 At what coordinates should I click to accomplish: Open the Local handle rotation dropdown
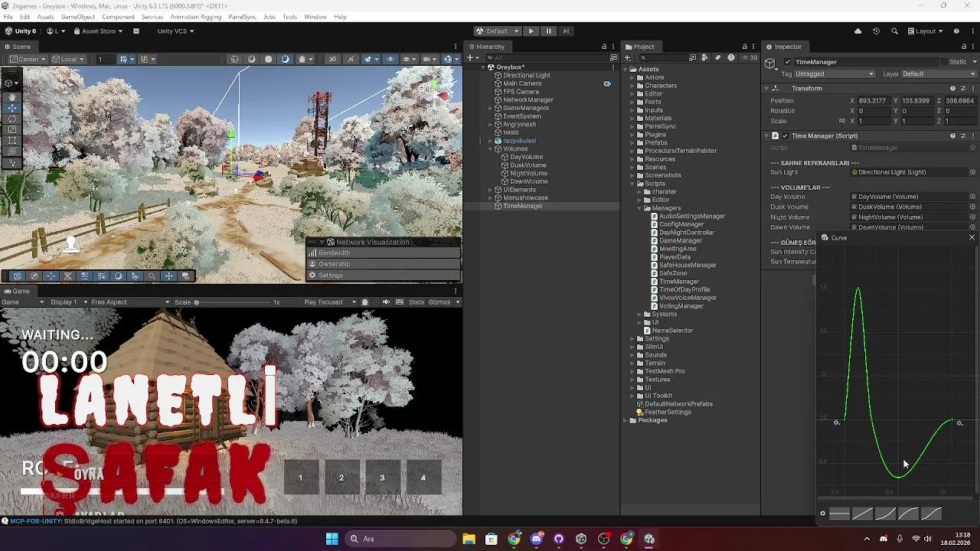click(67, 59)
